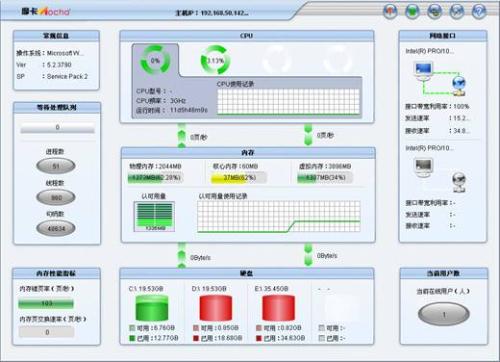
Task: Click the green up arrow labeled 0页/秒
Action: pyautogui.click(x=182, y=135)
